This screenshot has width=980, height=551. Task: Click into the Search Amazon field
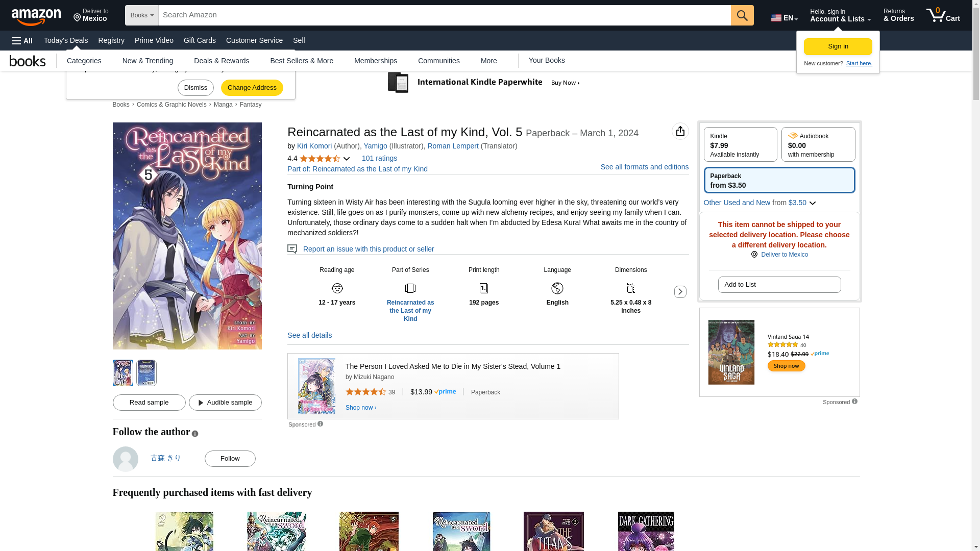[444, 15]
